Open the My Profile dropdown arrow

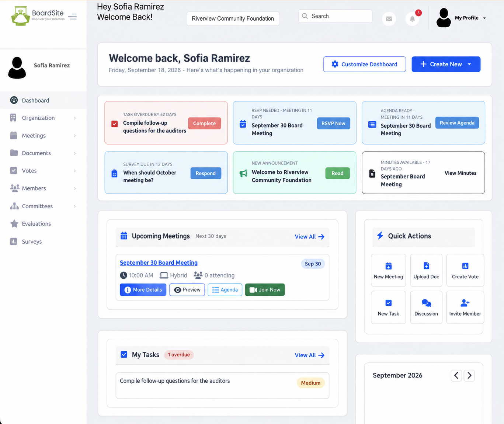coord(484,18)
